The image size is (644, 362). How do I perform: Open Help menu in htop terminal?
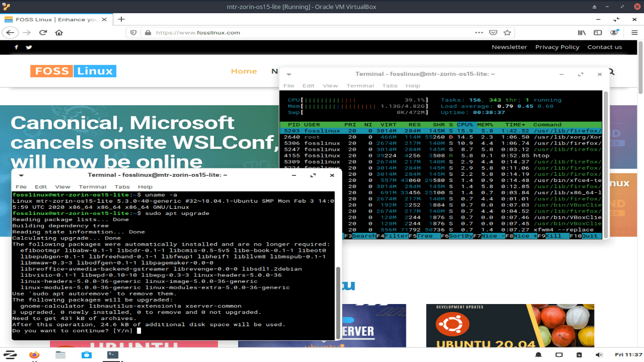[413, 86]
